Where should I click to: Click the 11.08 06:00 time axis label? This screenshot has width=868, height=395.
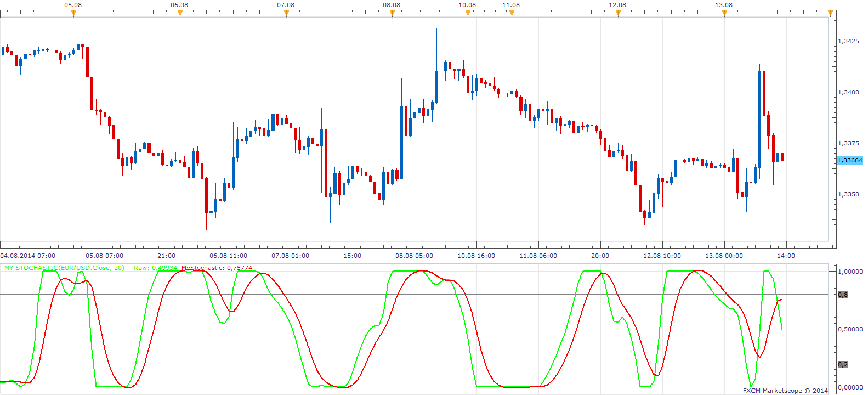pyautogui.click(x=538, y=256)
